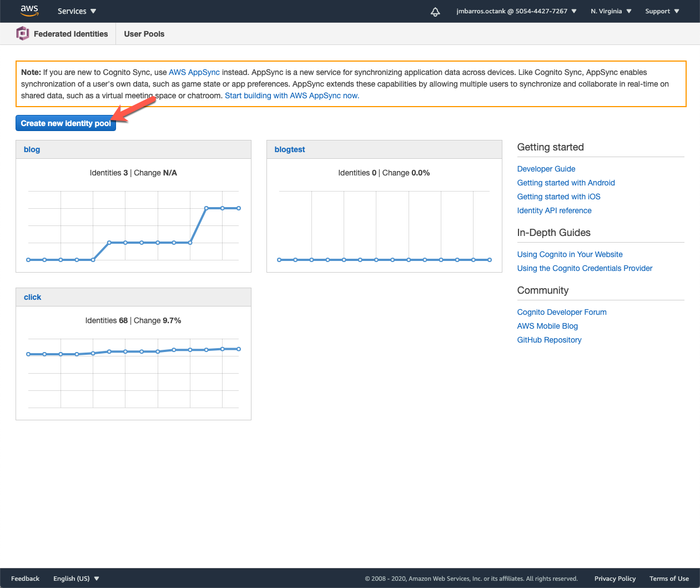The width and height of the screenshot is (700, 588).
Task: Click the blog pool identities chart
Action: [133, 225]
